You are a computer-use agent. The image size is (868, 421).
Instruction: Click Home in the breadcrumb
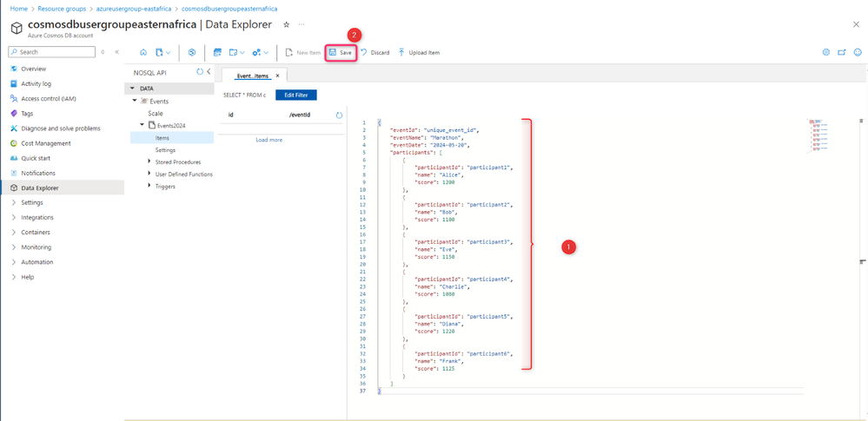tap(19, 10)
